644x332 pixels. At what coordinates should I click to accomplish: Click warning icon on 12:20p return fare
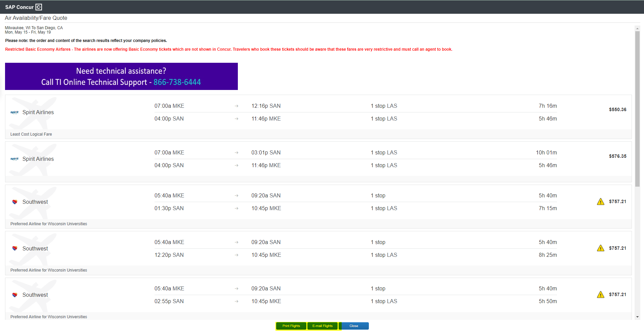coord(601,248)
